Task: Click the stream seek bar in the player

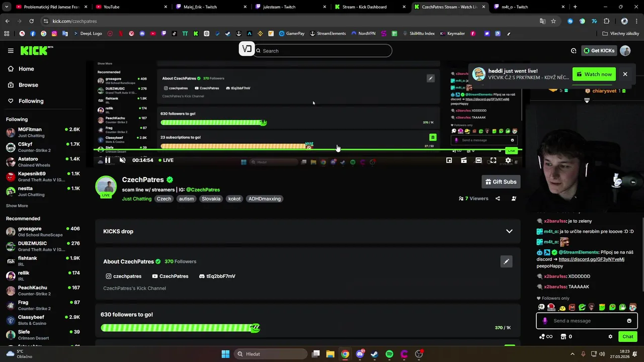Action: tap(307, 150)
